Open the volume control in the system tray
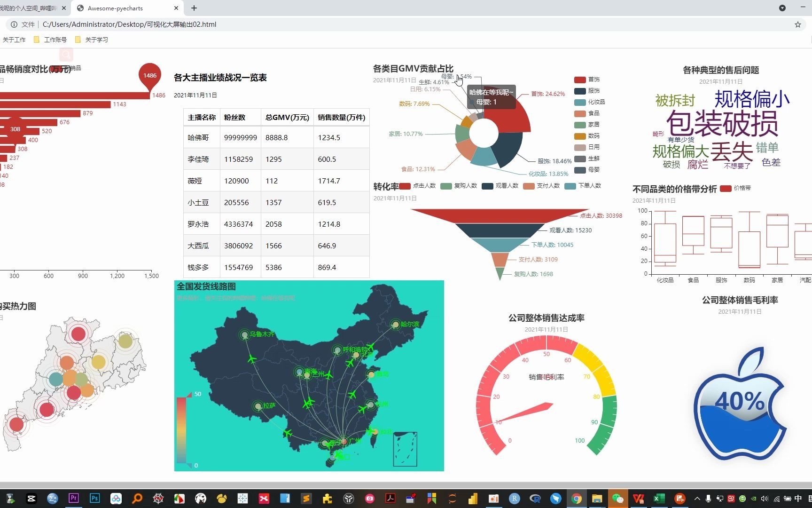Viewport: 812px width, 508px height. point(765,499)
